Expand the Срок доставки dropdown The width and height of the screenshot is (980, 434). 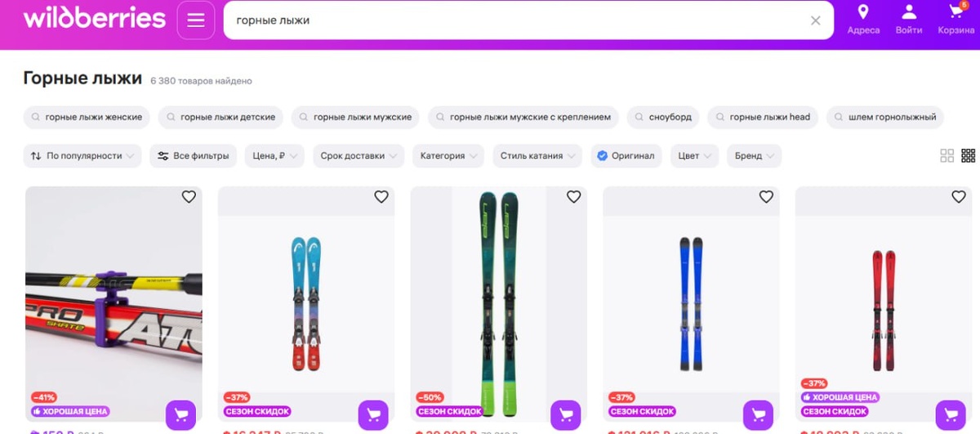359,155
